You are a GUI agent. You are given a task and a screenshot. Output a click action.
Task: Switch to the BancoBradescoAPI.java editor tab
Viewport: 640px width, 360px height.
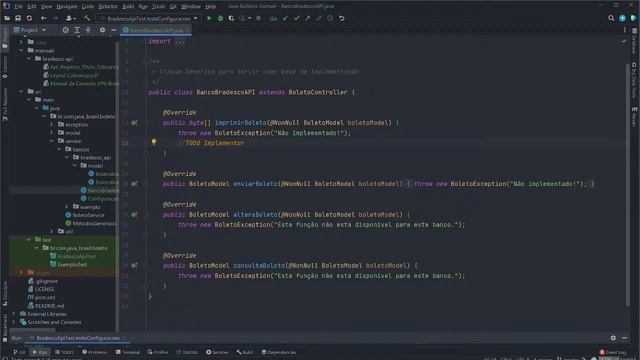click(156, 30)
